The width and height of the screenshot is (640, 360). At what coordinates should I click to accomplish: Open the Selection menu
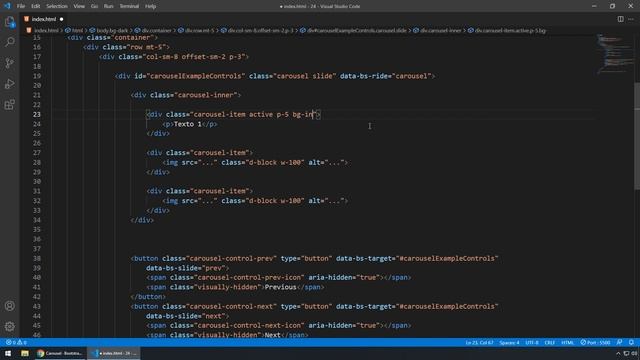click(x=57, y=6)
